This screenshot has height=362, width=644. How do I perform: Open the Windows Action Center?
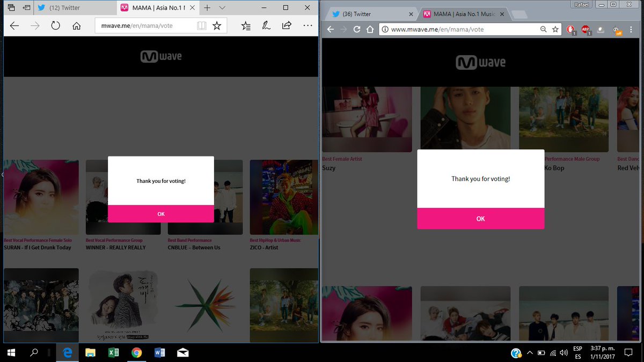(629, 352)
